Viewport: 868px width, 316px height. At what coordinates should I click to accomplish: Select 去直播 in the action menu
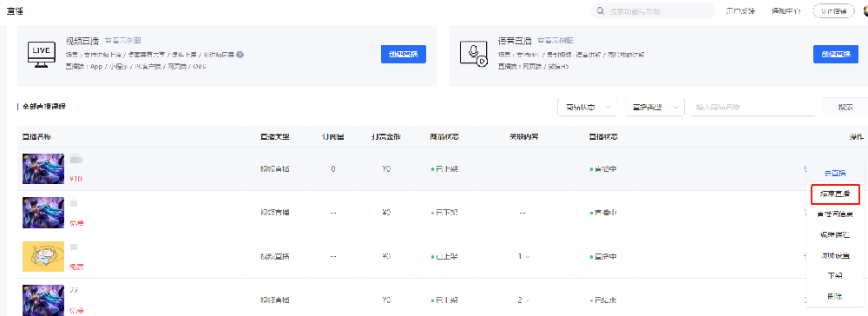(835, 174)
